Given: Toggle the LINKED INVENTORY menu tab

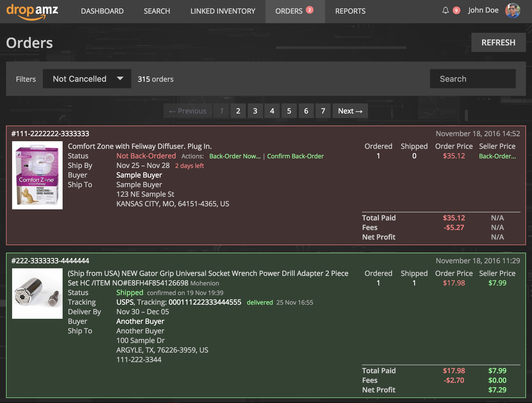Looking at the screenshot, I should pos(222,11).
